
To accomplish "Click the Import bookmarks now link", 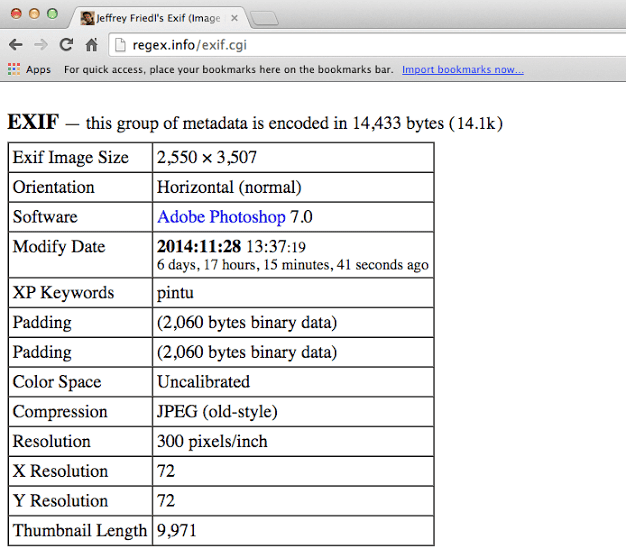I will click(x=462, y=70).
